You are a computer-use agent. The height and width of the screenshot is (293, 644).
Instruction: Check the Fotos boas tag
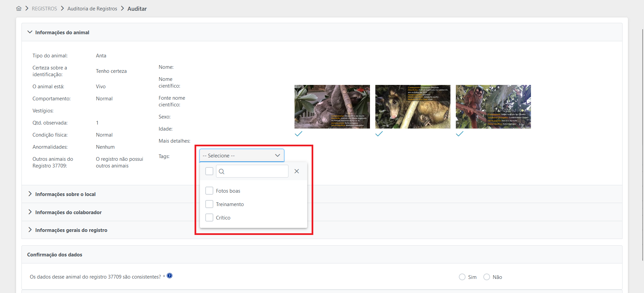coord(209,191)
